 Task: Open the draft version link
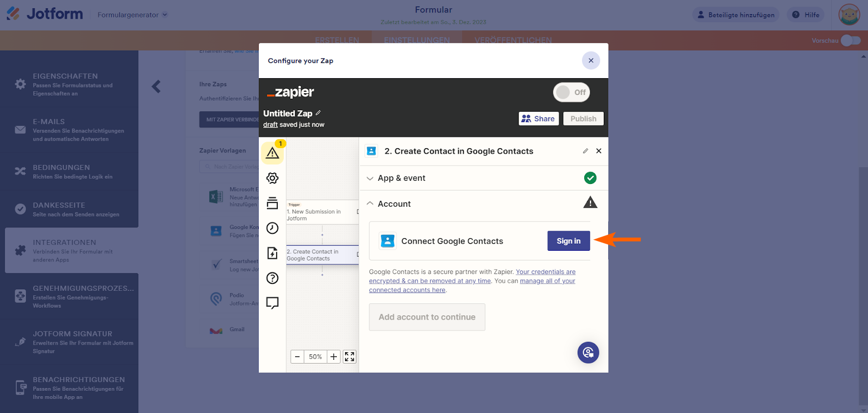tap(270, 125)
